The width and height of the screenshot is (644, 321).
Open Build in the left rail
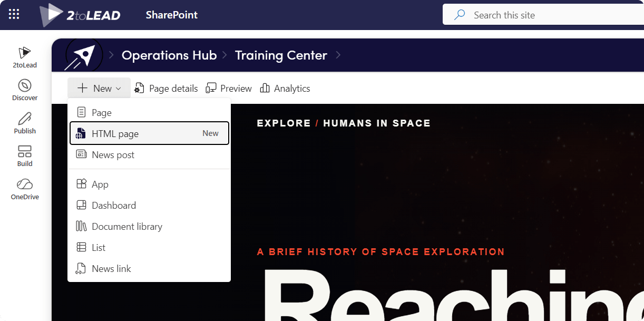pyautogui.click(x=25, y=156)
